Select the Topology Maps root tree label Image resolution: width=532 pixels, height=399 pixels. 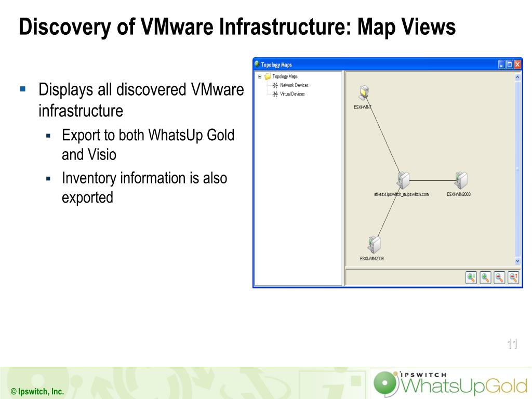285,77
